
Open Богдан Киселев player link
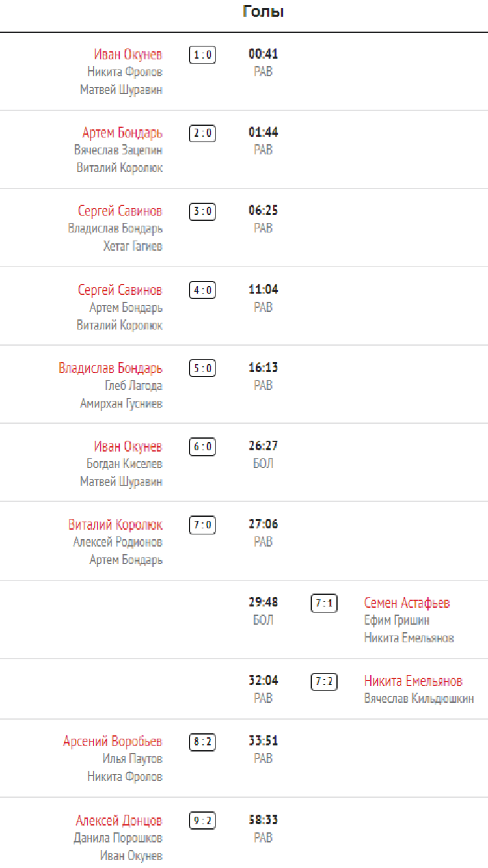[124, 464]
